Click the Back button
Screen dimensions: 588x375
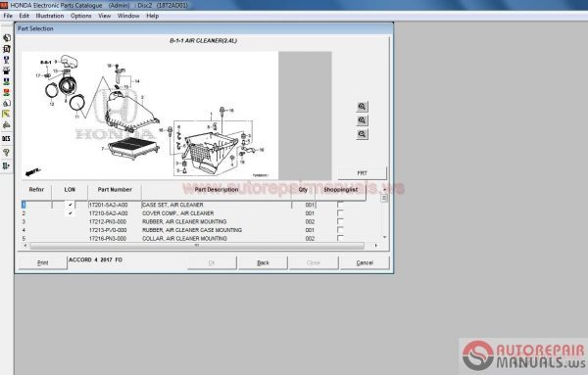pyautogui.click(x=263, y=262)
